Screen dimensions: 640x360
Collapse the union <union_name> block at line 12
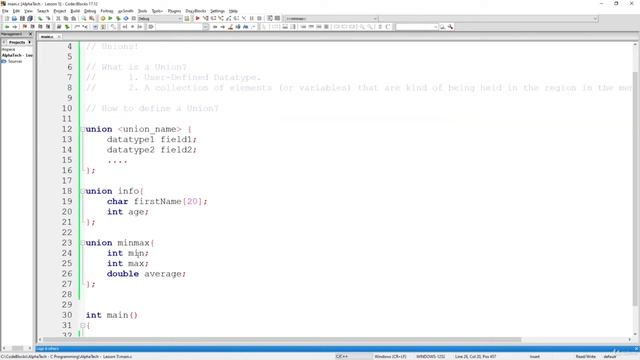click(82, 129)
